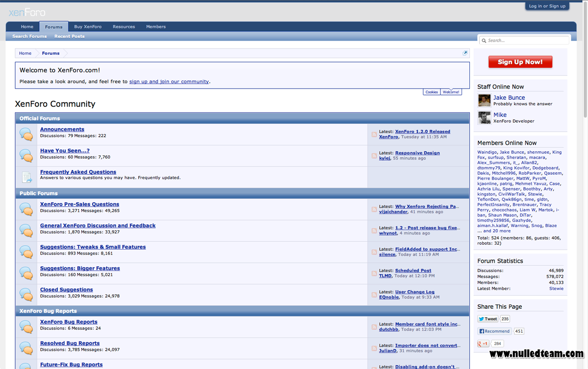Open Suggestions: Tweaks & Small Features
The image size is (588, 369).
93,247
